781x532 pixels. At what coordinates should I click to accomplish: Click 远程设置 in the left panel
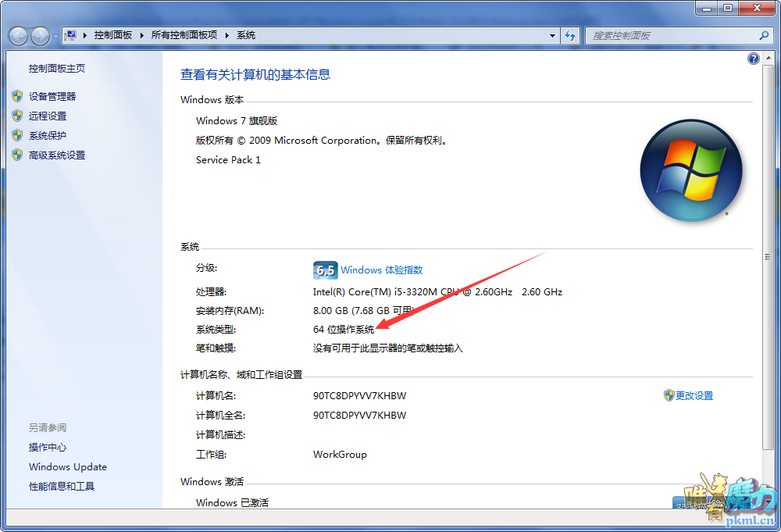(x=48, y=116)
